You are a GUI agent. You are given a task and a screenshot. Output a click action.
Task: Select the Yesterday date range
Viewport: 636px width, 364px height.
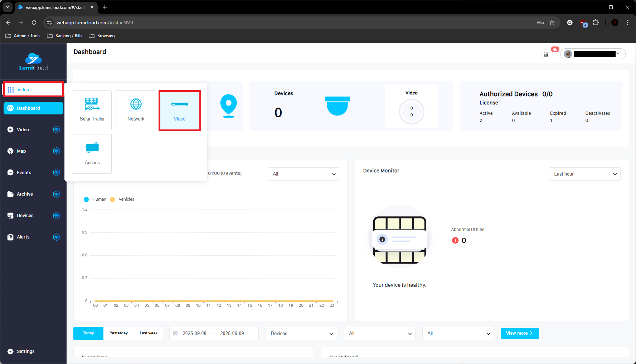pos(119,333)
